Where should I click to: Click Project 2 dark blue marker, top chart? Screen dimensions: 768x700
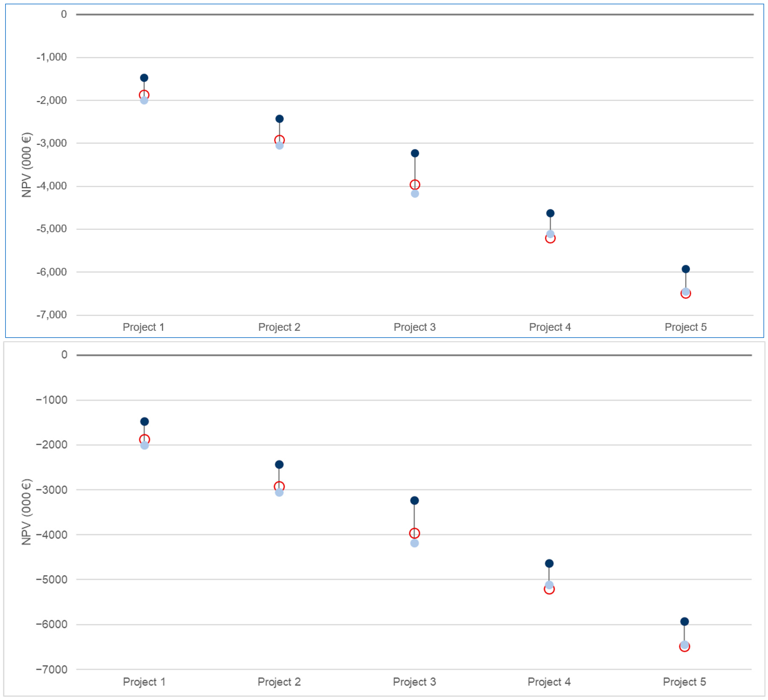(x=279, y=119)
